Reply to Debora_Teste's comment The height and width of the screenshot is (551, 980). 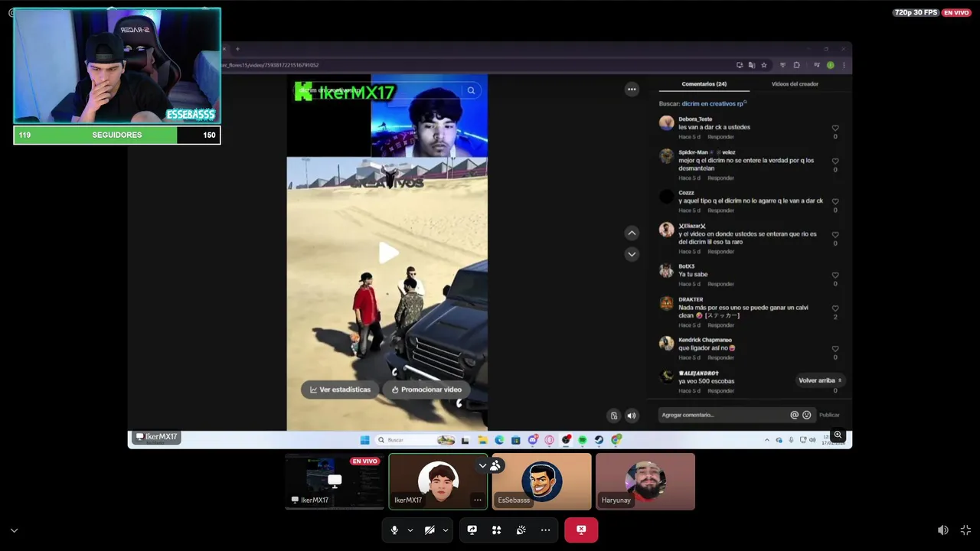coord(720,137)
